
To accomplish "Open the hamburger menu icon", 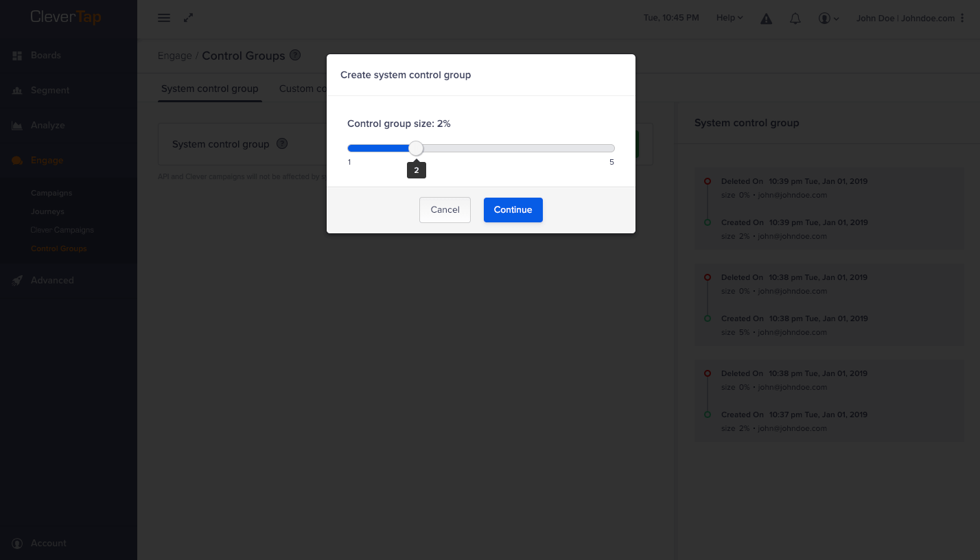I will click(164, 18).
